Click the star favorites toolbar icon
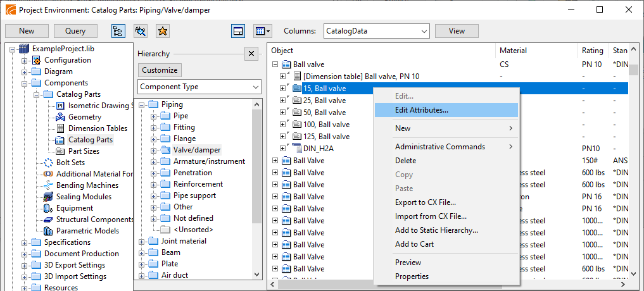Image resolution: width=644 pixels, height=291 pixels. 162,30
